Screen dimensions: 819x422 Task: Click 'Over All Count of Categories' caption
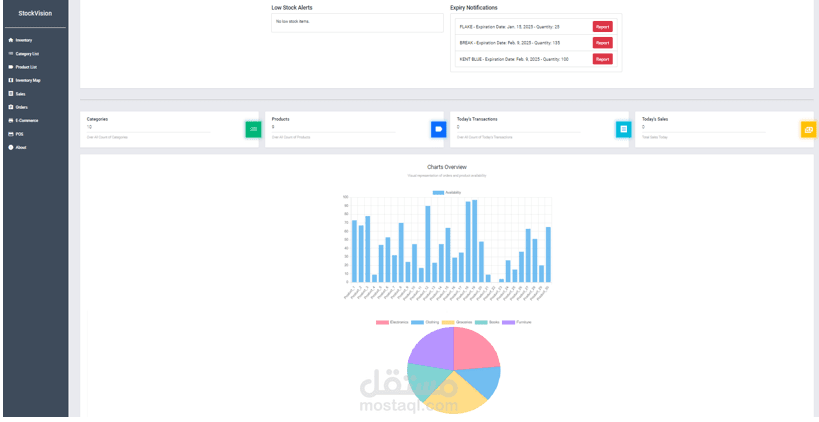pos(107,137)
